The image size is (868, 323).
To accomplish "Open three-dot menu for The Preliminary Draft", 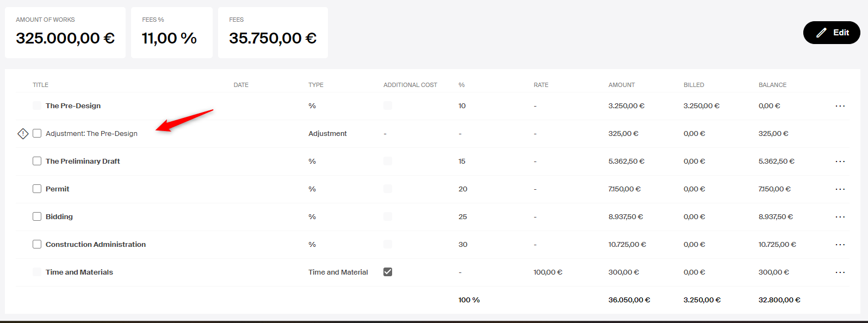I will (840, 161).
